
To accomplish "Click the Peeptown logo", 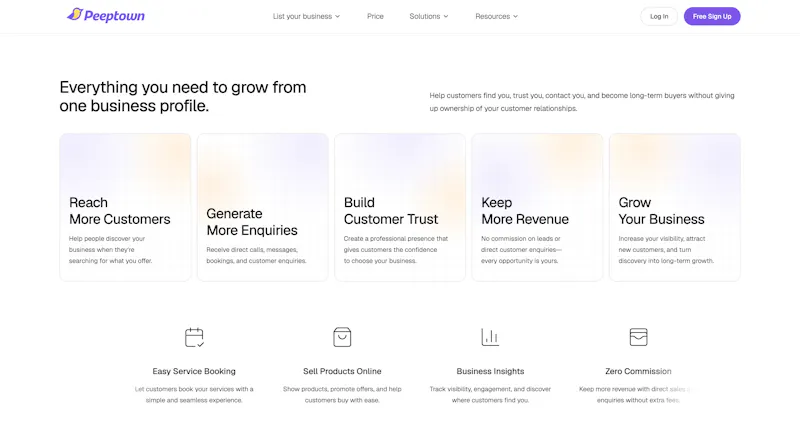I will click(x=106, y=15).
